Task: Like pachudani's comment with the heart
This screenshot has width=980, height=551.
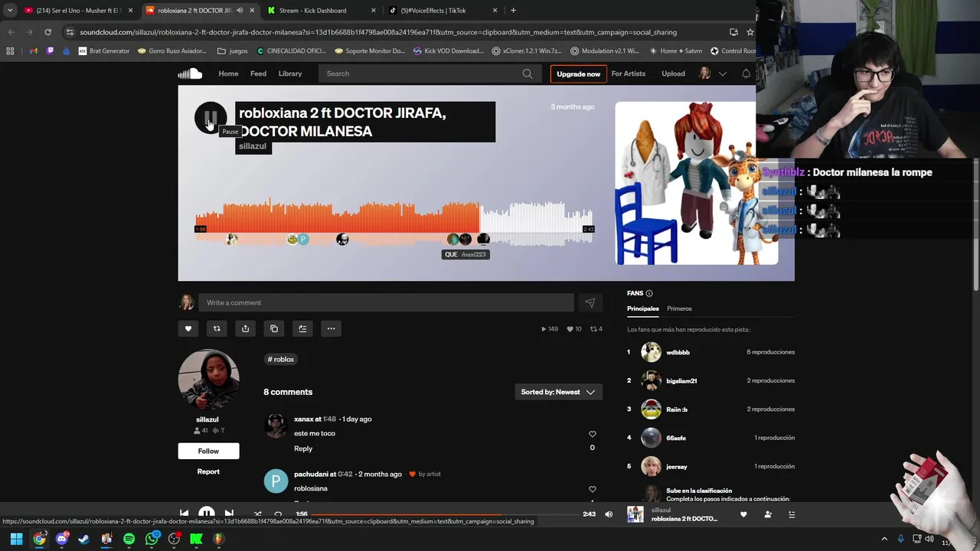Action: (x=592, y=489)
